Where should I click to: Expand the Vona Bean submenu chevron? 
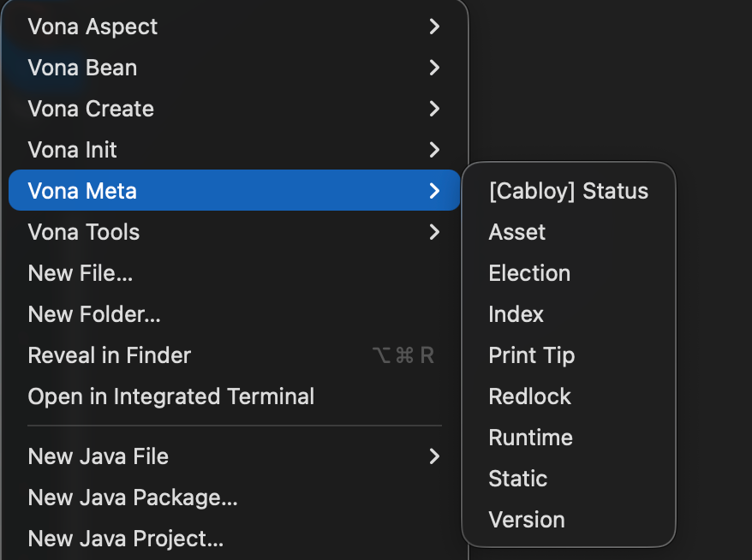click(x=434, y=68)
